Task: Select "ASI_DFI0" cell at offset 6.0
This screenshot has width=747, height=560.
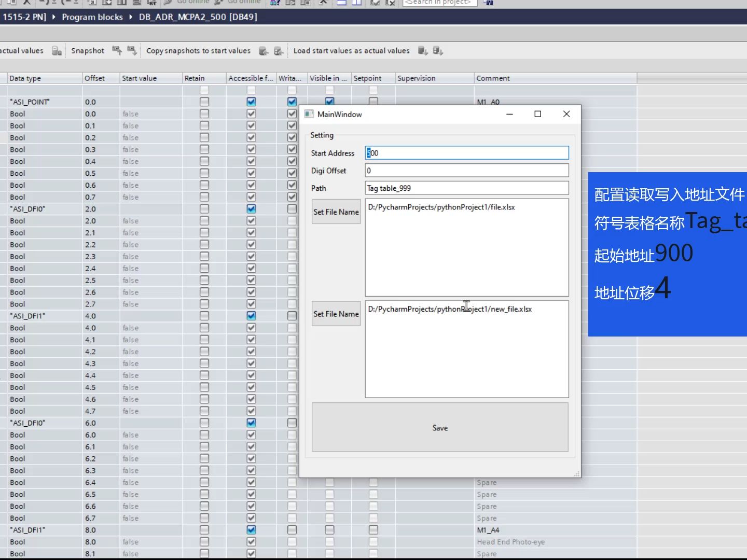Action: pos(45,423)
